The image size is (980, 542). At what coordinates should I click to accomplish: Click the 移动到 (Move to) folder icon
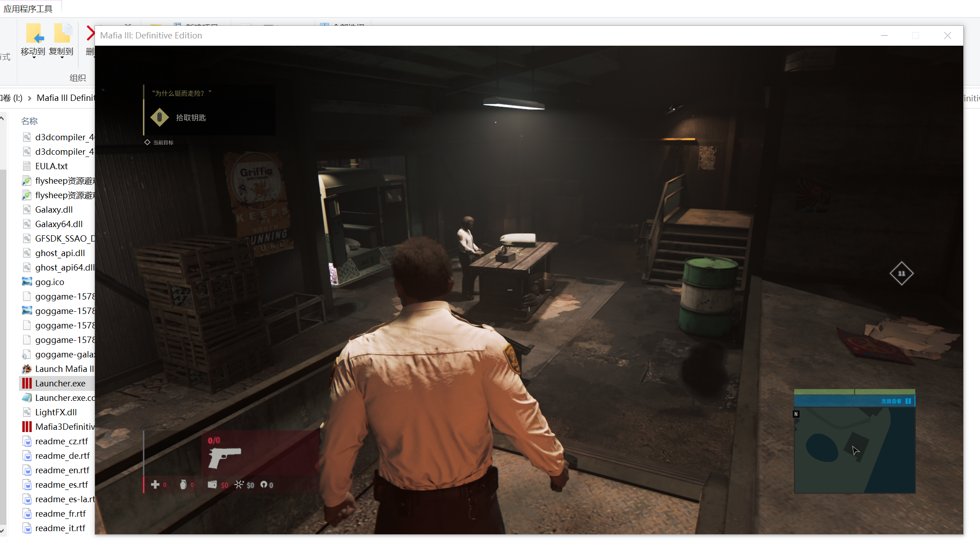[x=34, y=33]
